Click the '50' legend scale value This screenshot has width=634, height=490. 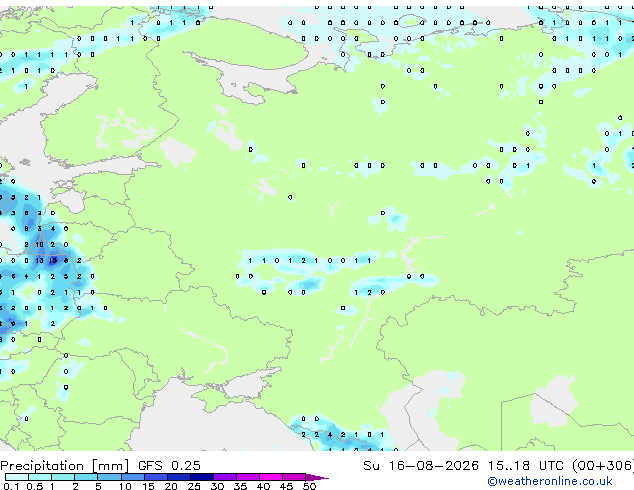click(309, 486)
